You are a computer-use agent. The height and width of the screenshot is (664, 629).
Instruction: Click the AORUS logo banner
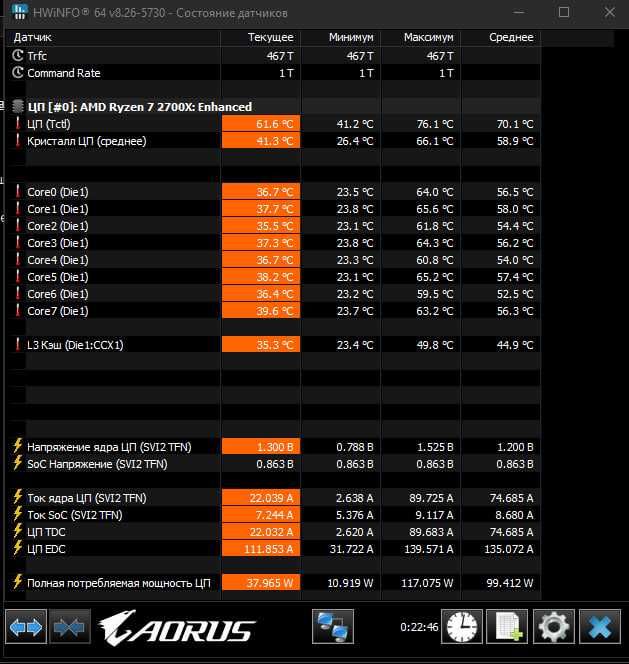tap(176, 628)
